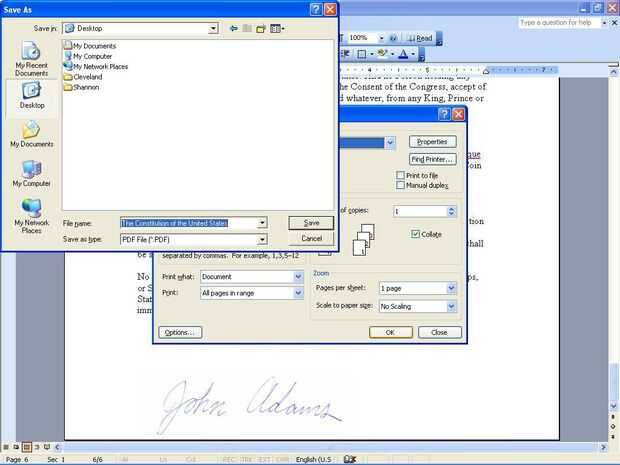Expand the printer name dropdown in Print dialog
This screenshot has height=465, width=620.
390,142
